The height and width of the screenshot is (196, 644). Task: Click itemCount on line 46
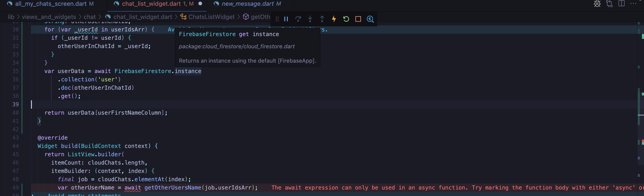click(66, 163)
